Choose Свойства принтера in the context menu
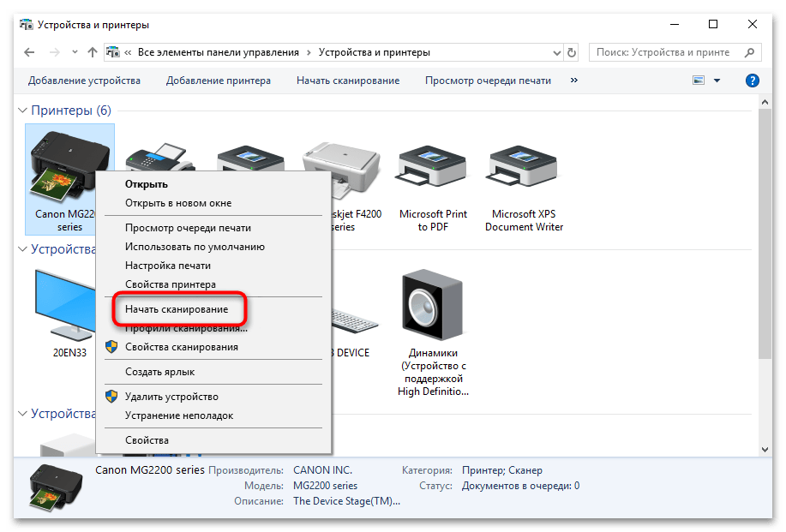The height and width of the screenshot is (532, 786). (x=170, y=284)
